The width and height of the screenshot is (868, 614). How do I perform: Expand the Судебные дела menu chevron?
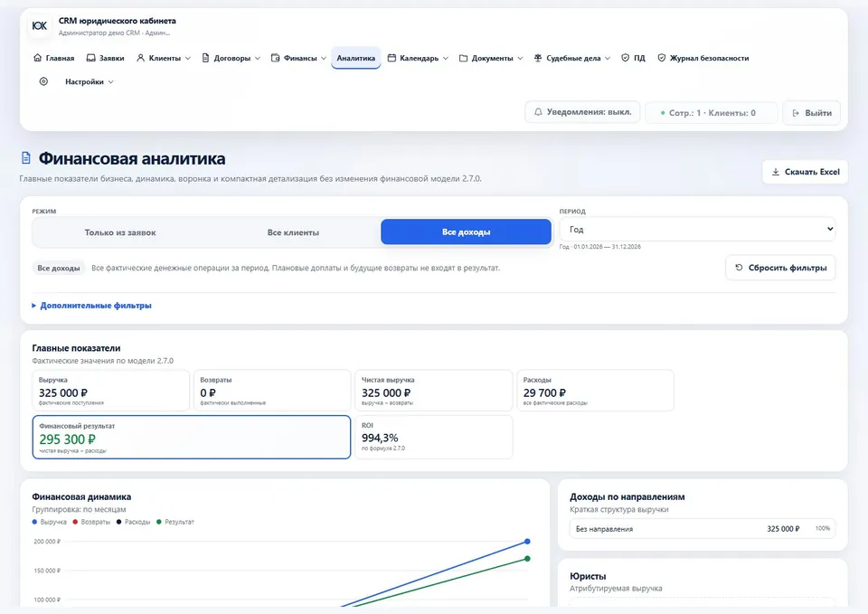[x=608, y=58]
